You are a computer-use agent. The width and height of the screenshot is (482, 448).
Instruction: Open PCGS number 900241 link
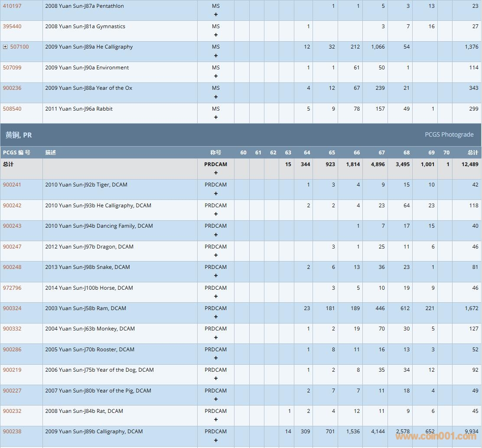click(x=12, y=185)
